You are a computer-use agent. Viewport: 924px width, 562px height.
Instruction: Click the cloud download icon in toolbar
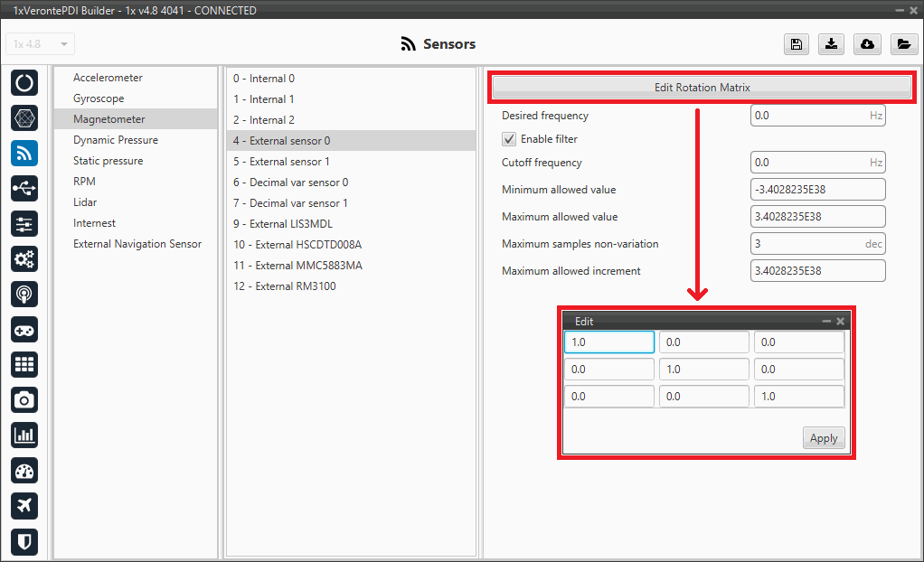pyautogui.click(x=867, y=44)
